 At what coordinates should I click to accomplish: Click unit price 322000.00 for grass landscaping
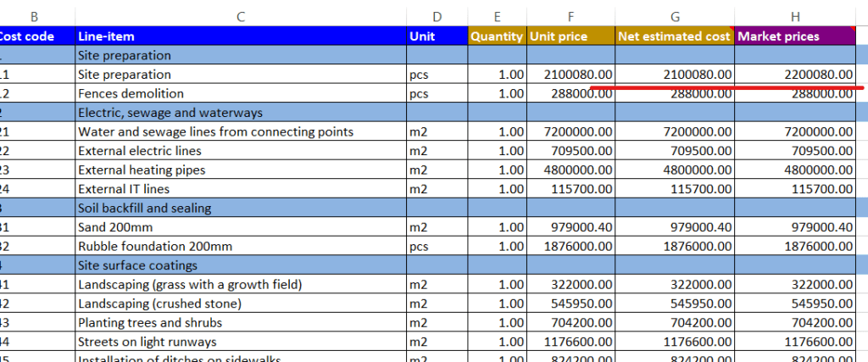pos(570,285)
